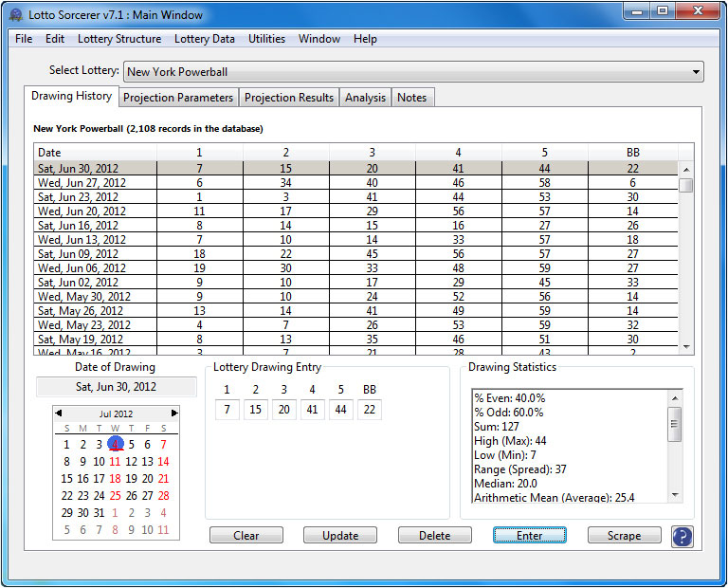The image size is (728, 588).
Task: Select July 14 in the calendar
Action: (163, 462)
